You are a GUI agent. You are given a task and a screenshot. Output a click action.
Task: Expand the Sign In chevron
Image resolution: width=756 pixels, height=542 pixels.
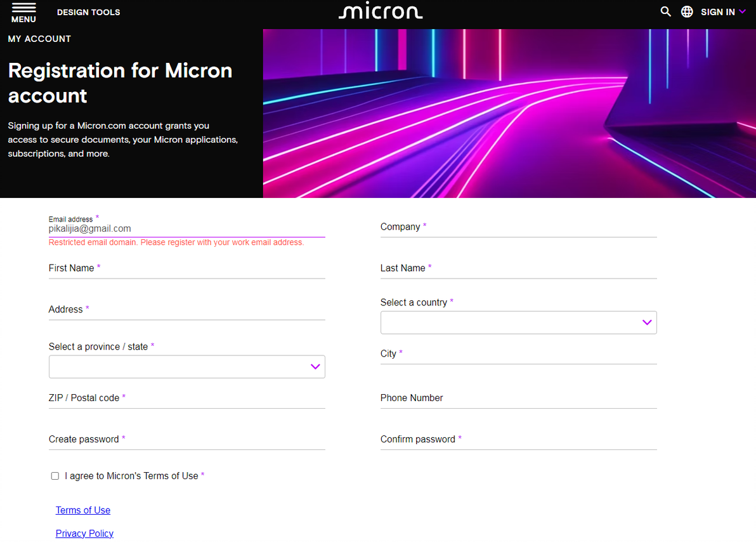(743, 11)
